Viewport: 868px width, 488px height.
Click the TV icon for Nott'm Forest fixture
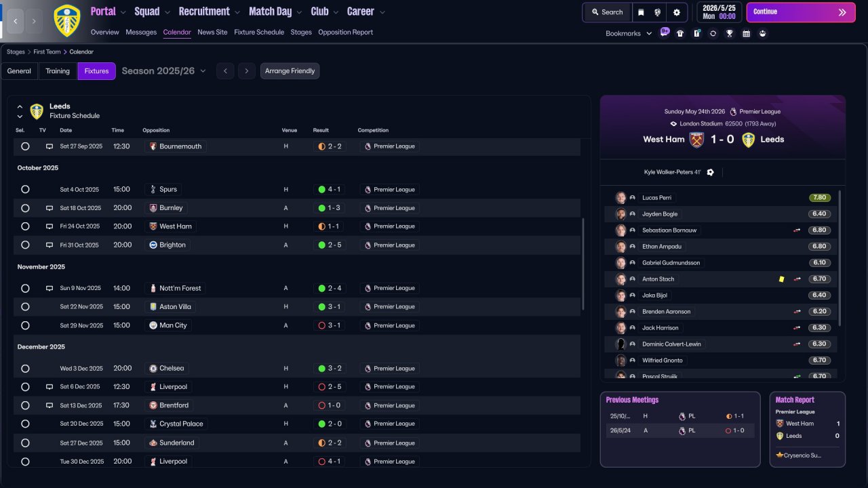(50, 288)
